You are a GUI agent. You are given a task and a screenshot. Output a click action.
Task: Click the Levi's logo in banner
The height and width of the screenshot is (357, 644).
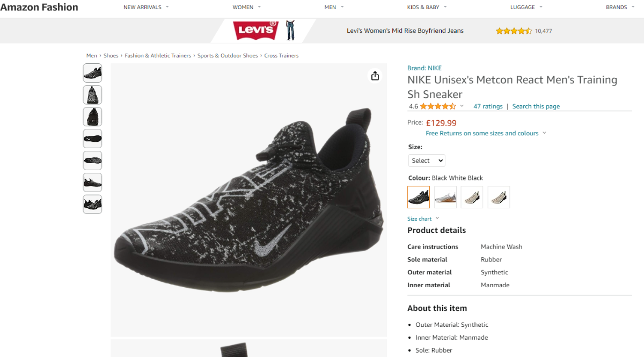click(x=255, y=31)
